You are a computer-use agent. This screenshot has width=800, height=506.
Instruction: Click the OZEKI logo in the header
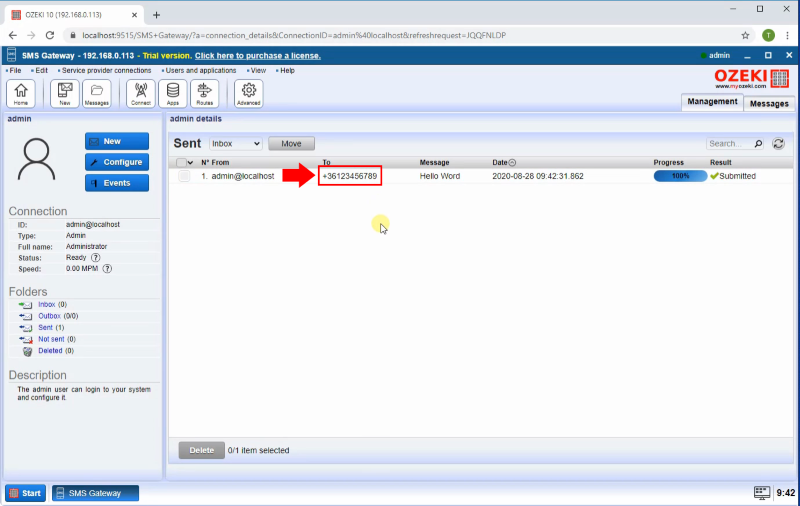click(752, 79)
